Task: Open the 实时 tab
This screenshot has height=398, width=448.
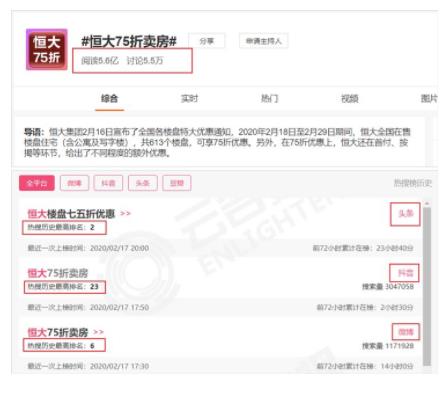Action: [189, 99]
